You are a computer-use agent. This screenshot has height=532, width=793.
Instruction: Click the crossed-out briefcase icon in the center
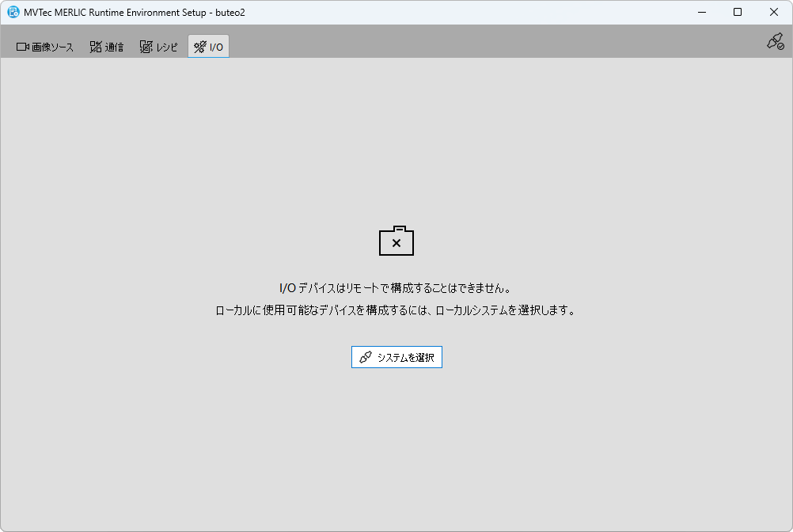[x=396, y=241]
